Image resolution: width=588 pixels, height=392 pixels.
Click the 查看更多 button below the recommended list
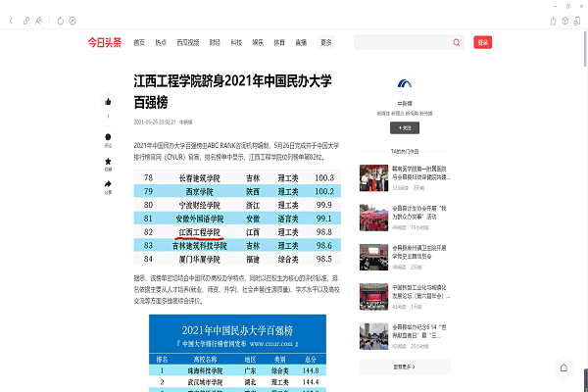[405, 367]
